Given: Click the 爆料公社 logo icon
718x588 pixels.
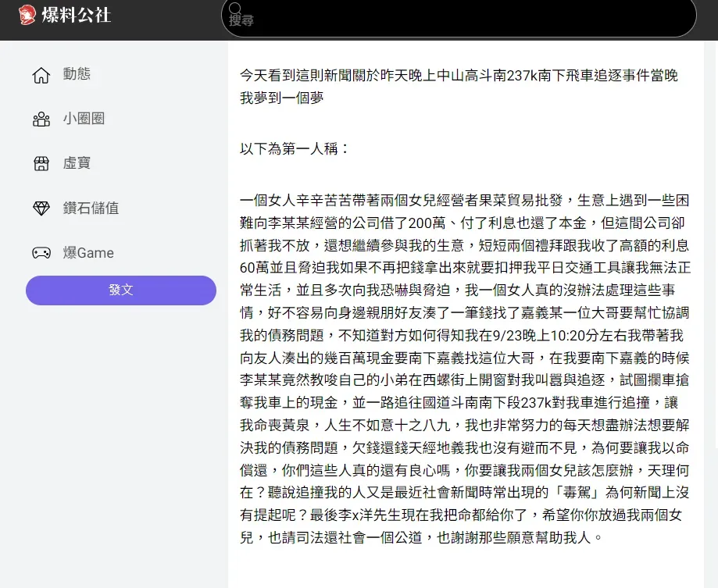Looking at the screenshot, I should click(27, 15).
